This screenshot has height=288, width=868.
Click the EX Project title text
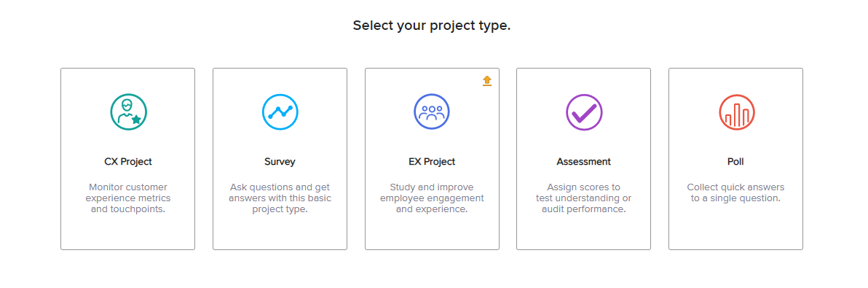(432, 162)
